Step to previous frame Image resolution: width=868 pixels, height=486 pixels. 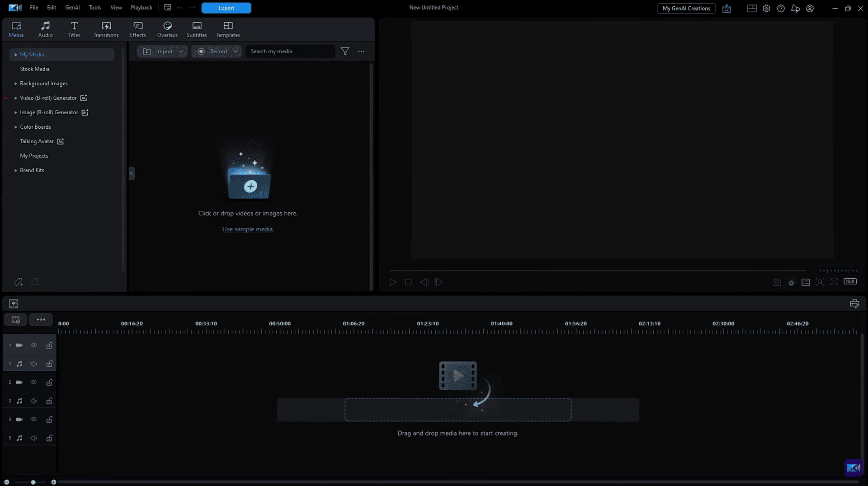[424, 282]
